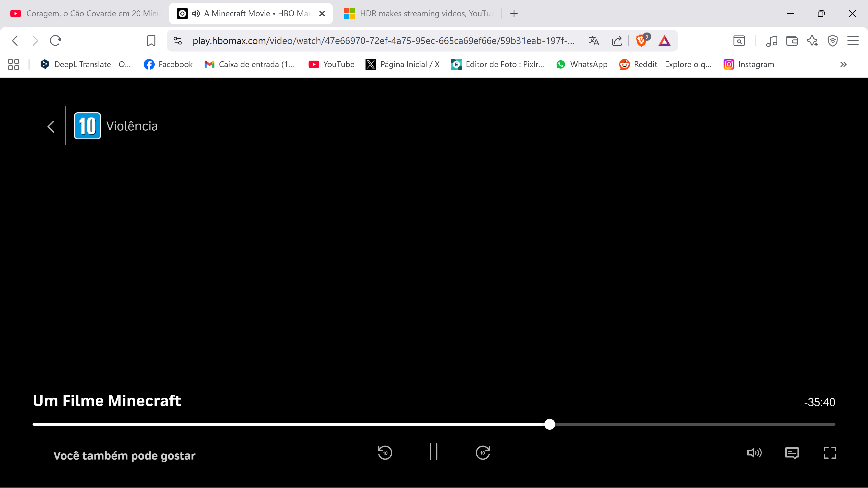Bookmark this page

[151, 41]
